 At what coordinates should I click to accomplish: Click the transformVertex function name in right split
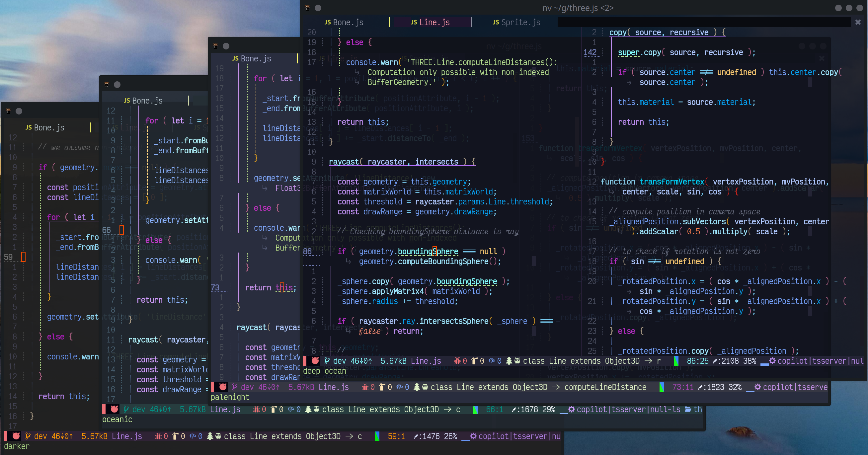click(672, 182)
